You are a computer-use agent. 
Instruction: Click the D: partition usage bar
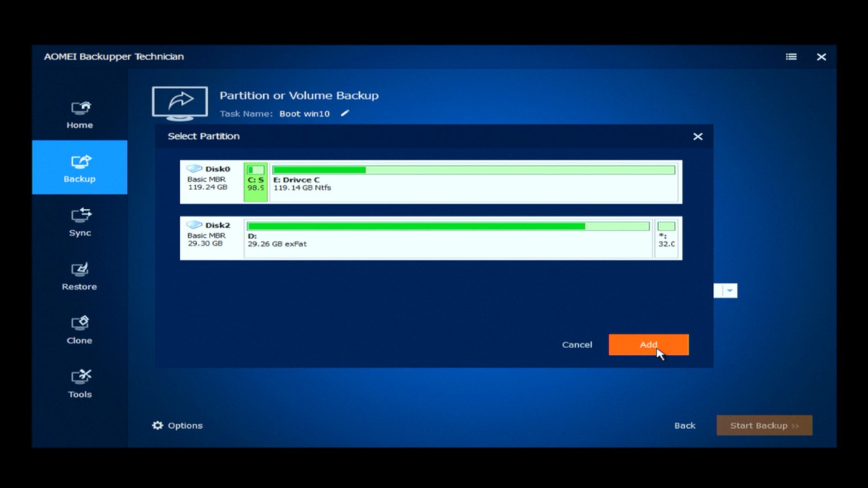click(448, 226)
